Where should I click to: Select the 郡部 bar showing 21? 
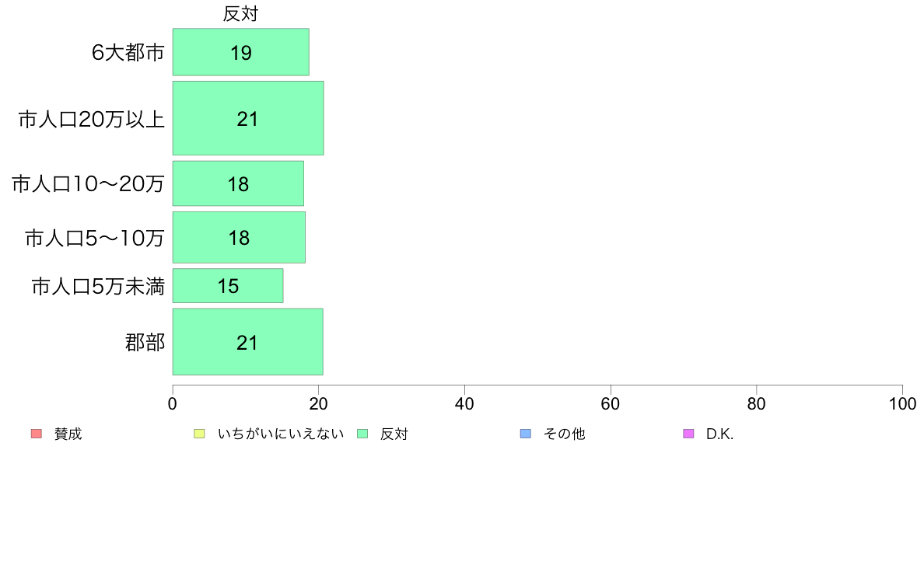(x=247, y=342)
